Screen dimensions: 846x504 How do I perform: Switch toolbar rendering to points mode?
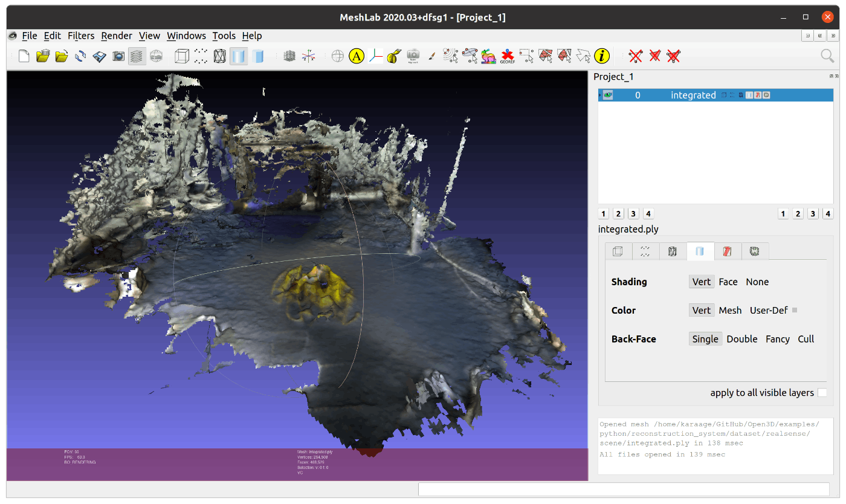click(x=201, y=56)
